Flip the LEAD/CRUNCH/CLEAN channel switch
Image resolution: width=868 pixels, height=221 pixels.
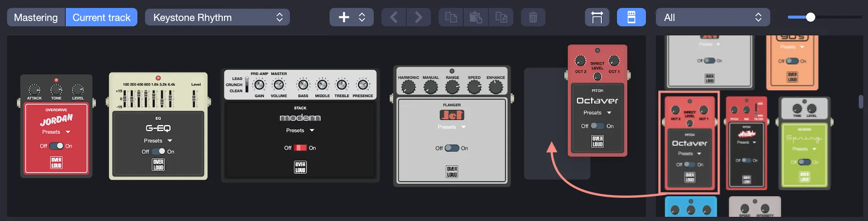(247, 85)
